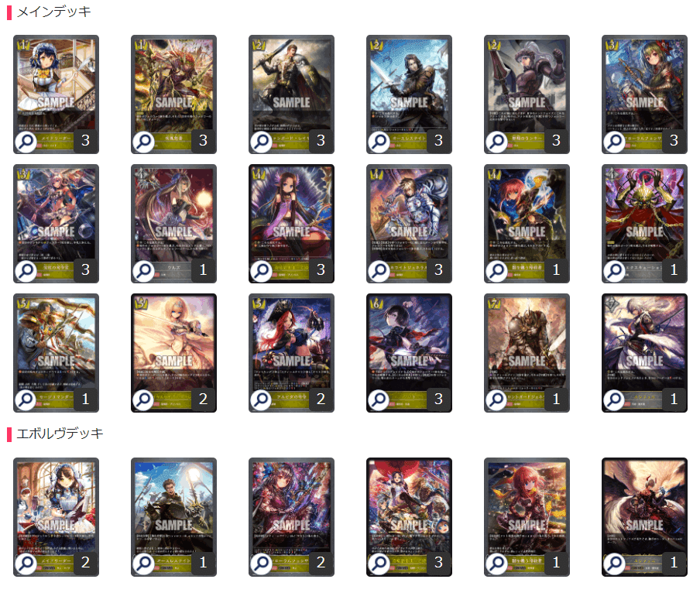The height and width of the screenshot is (593, 700).
Task: Open magnifier on the エクスキューション card
Action: (614, 270)
